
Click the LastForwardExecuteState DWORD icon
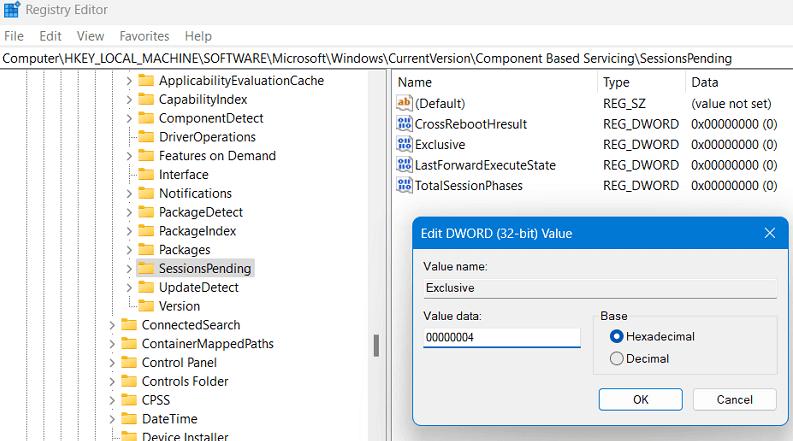pyautogui.click(x=404, y=165)
